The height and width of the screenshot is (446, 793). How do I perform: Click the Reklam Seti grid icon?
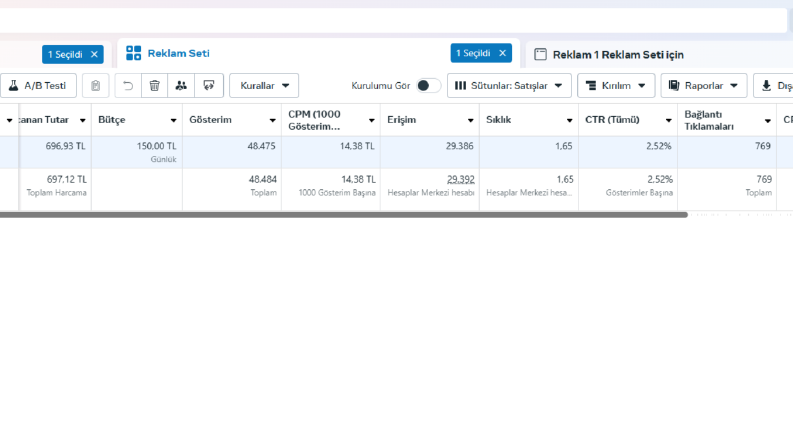coord(134,53)
